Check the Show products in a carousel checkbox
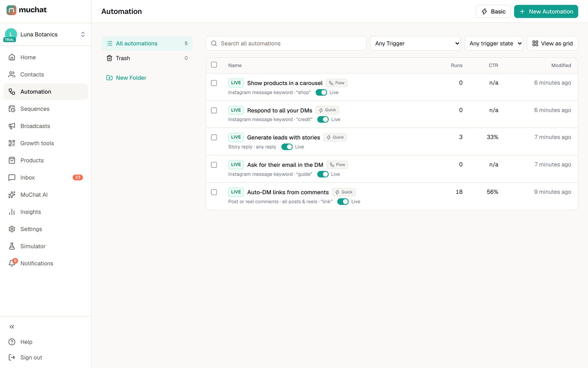 pos(214,83)
